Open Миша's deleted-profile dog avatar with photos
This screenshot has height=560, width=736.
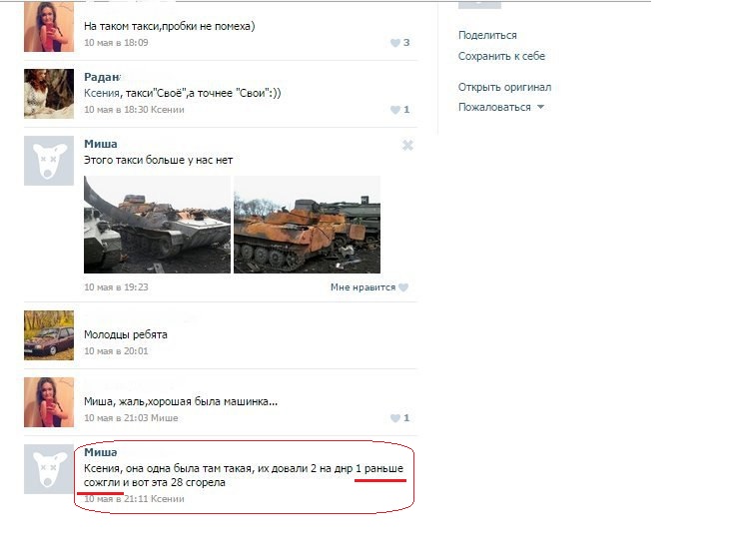pyautogui.click(x=49, y=161)
